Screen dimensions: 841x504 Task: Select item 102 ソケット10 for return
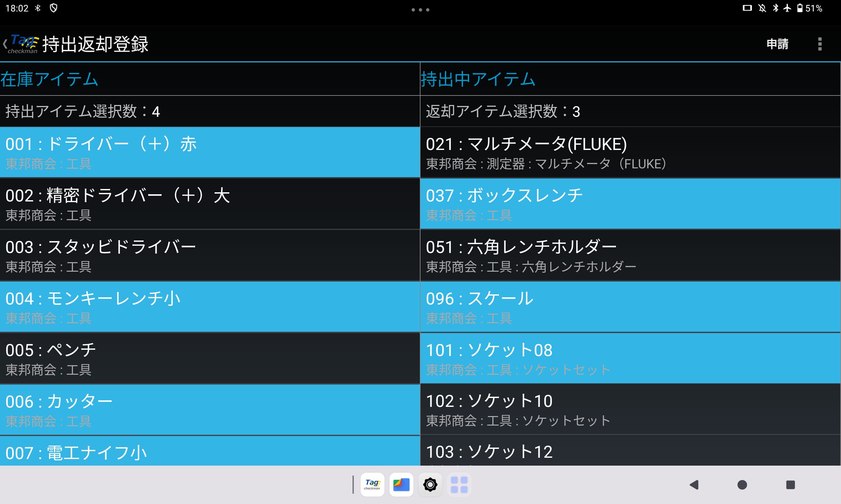(x=630, y=409)
